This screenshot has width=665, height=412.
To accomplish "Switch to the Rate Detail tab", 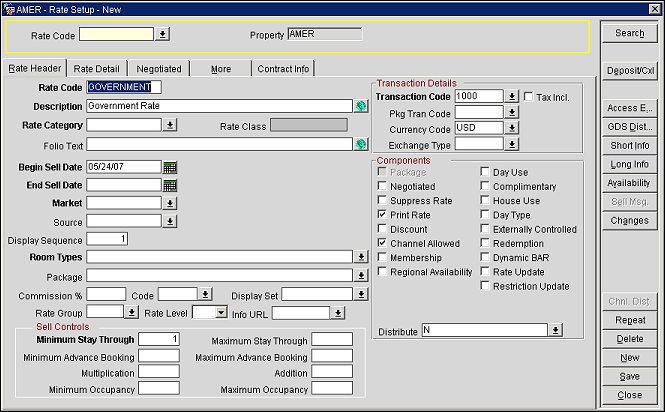I will coord(96,69).
